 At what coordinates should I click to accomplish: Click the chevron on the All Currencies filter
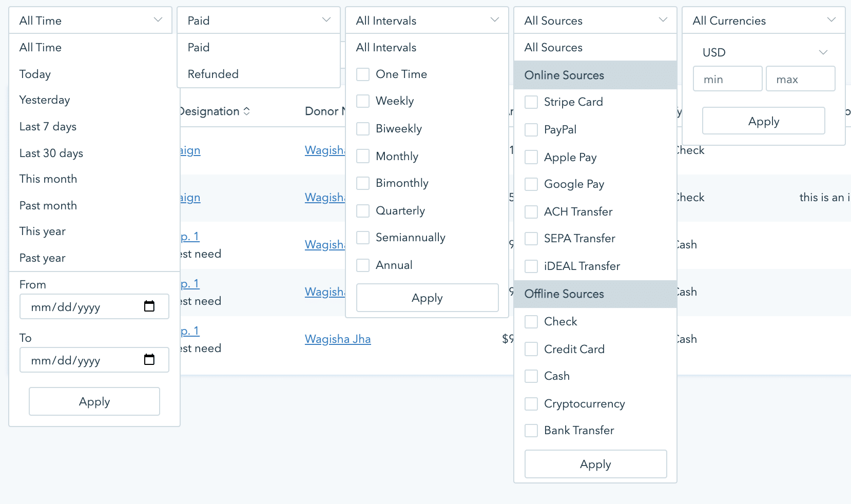click(x=831, y=20)
